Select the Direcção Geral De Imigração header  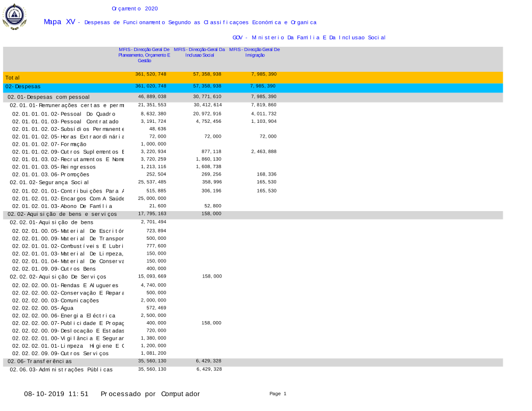[x=254, y=52]
